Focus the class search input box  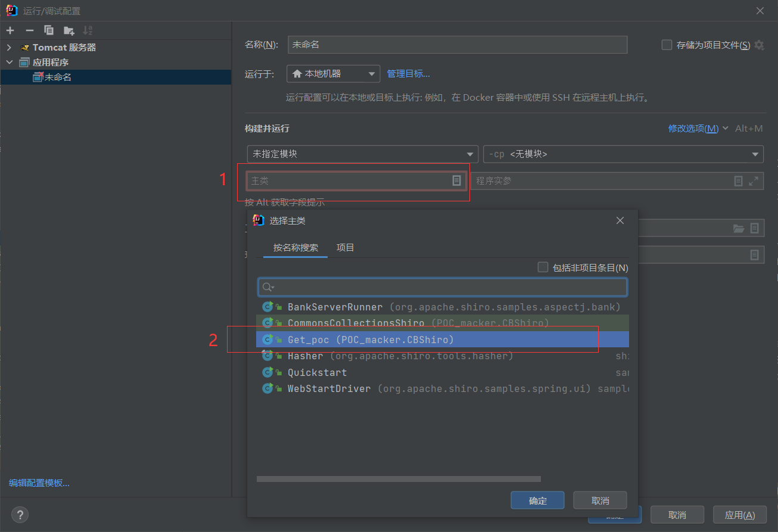443,287
